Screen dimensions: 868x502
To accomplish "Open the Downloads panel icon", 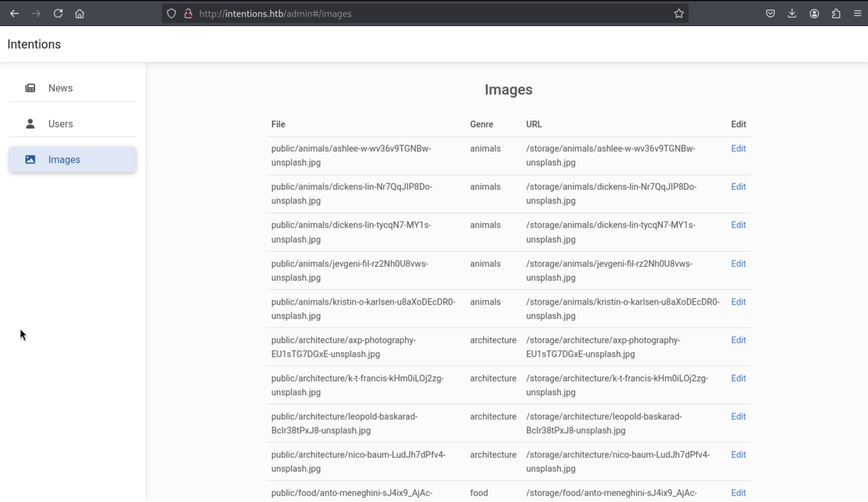I will 792,13.
